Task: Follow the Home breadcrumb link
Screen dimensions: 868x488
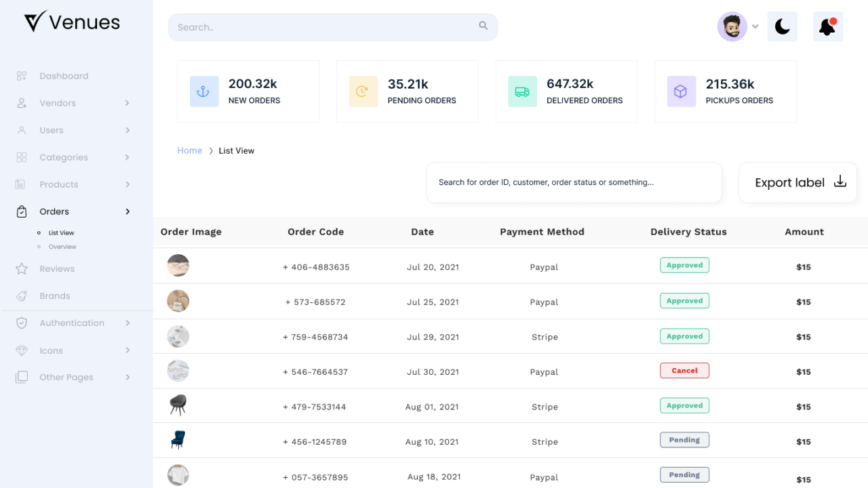Action: (x=189, y=150)
